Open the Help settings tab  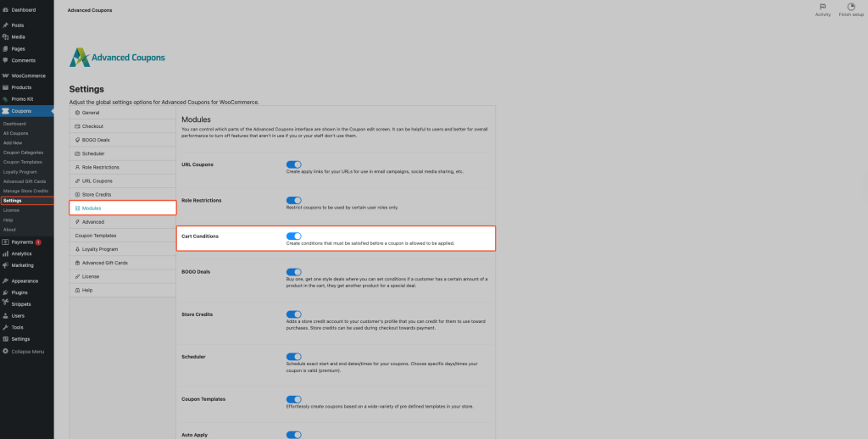coord(122,290)
